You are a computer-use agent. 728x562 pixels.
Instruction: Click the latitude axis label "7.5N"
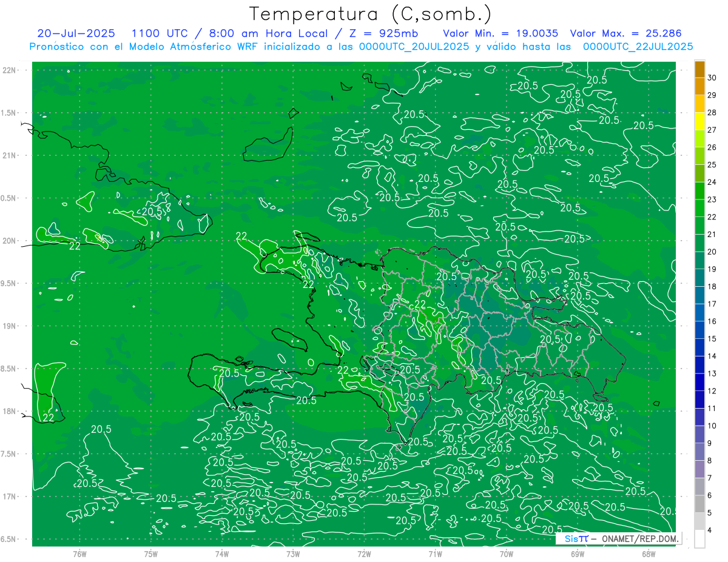tap(9, 454)
